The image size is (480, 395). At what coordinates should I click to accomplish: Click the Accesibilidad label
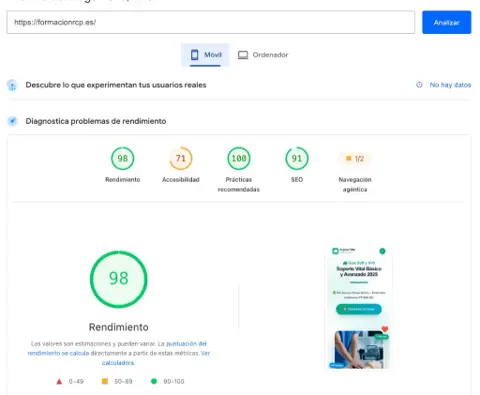[181, 180]
